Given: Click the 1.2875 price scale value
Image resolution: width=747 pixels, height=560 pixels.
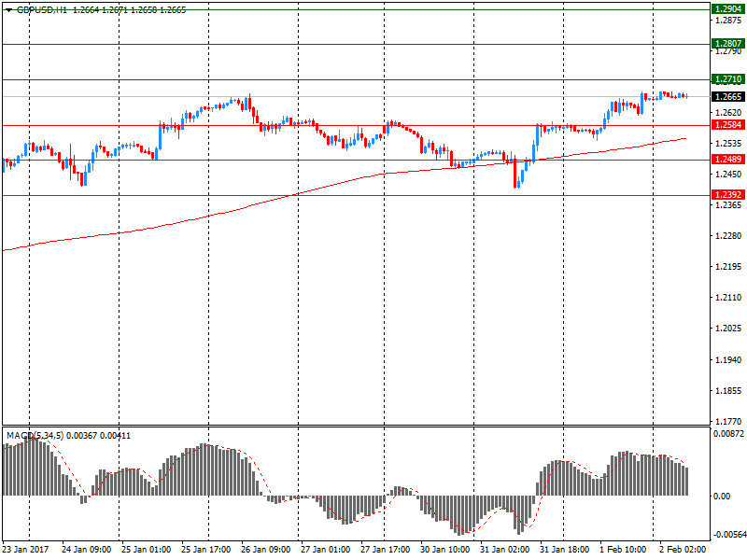Looking at the screenshot, I should click(728, 20).
